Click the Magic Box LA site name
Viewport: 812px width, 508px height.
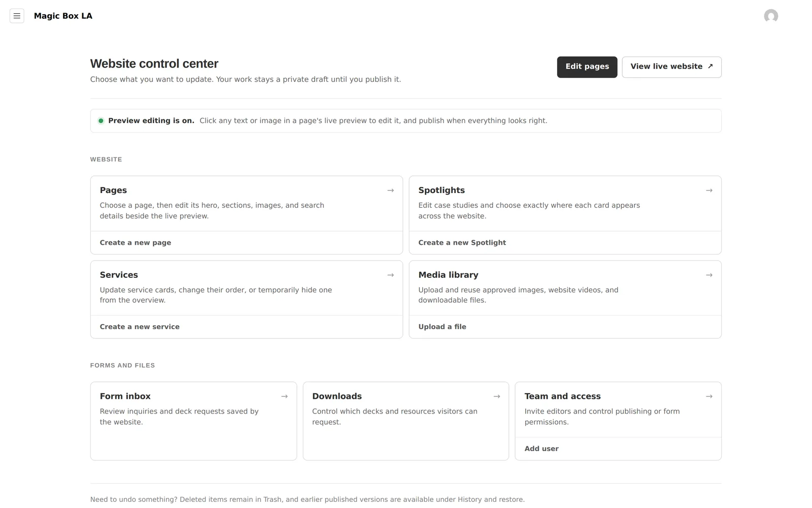point(63,16)
